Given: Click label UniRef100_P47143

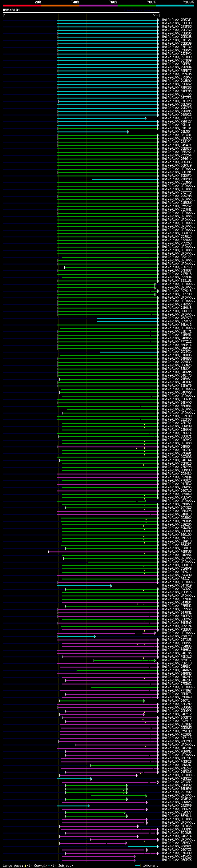Looking at the screenshot, I should click(x=177, y=738).
